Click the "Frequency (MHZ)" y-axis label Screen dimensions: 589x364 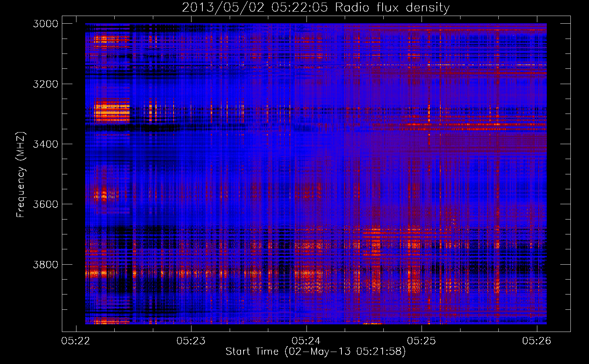21,175
